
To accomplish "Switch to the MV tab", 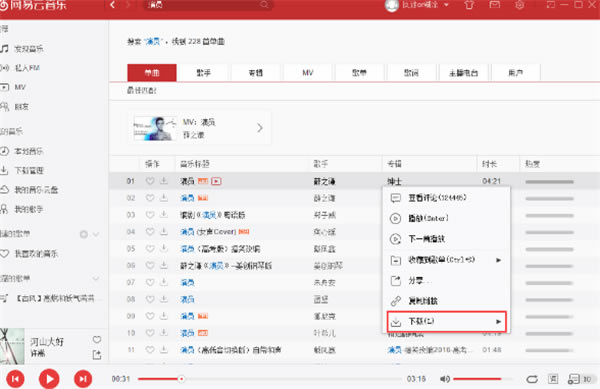I will click(308, 73).
